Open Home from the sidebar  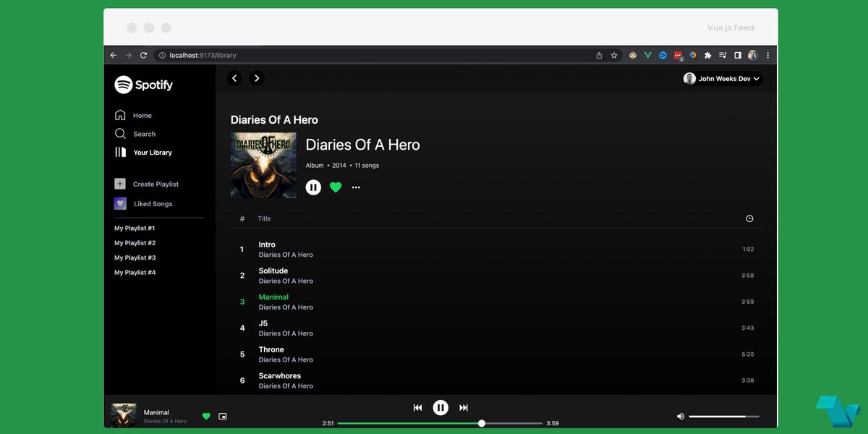[133, 116]
